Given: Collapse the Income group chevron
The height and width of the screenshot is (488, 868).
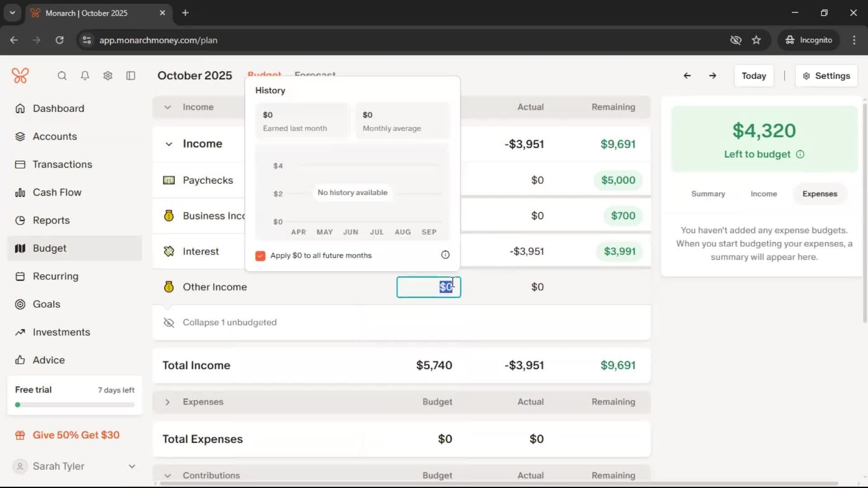Looking at the screenshot, I should tap(169, 144).
